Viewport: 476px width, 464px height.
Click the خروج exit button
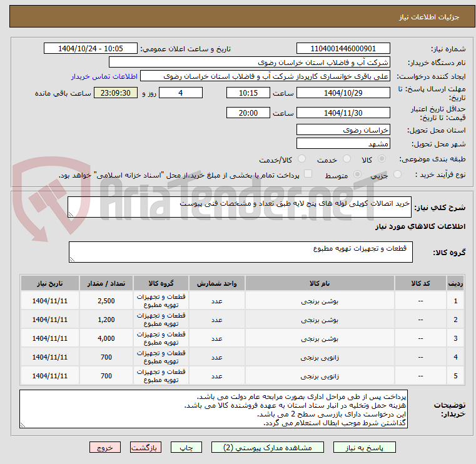[104, 448]
